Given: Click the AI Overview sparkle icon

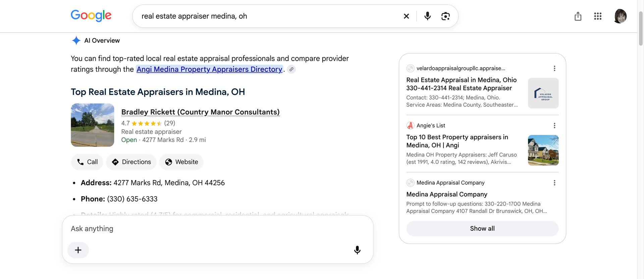Looking at the screenshot, I should (x=76, y=41).
